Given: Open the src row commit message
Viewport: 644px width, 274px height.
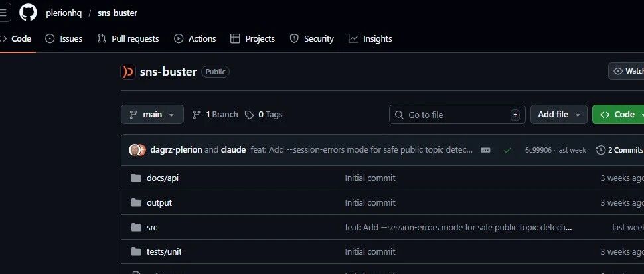Looking at the screenshot, I should point(458,228).
